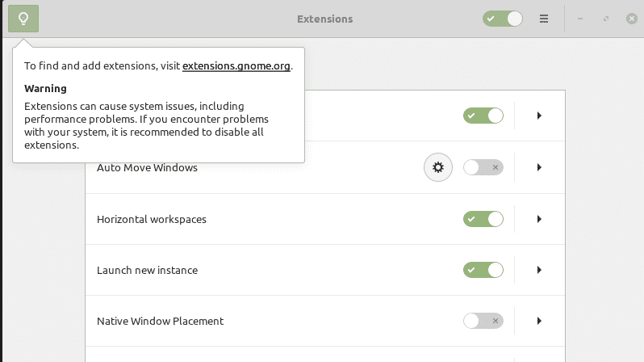Select the Horizontal workspaces list row label
The image size is (644, 362).
pos(152,219)
